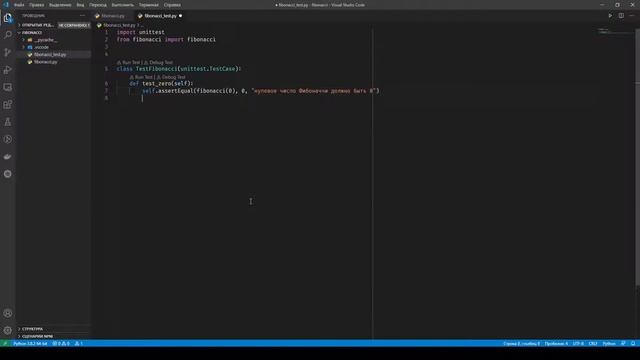Run the Python file using the play icon
Image resolution: width=640 pixels, height=360 pixels.
610,16
